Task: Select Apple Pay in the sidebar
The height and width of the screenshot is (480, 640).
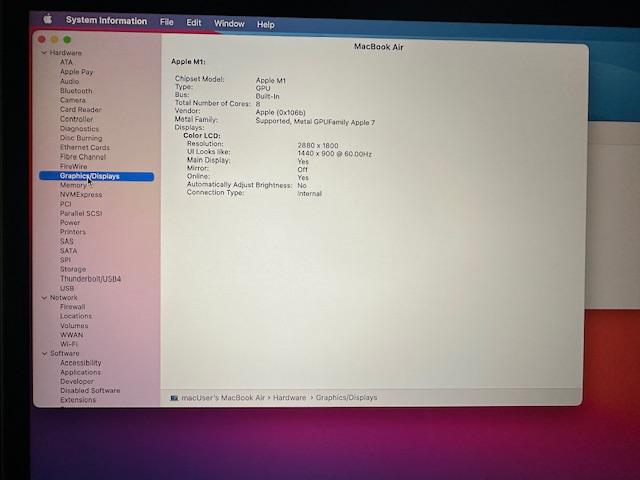Action: [x=76, y=72]
